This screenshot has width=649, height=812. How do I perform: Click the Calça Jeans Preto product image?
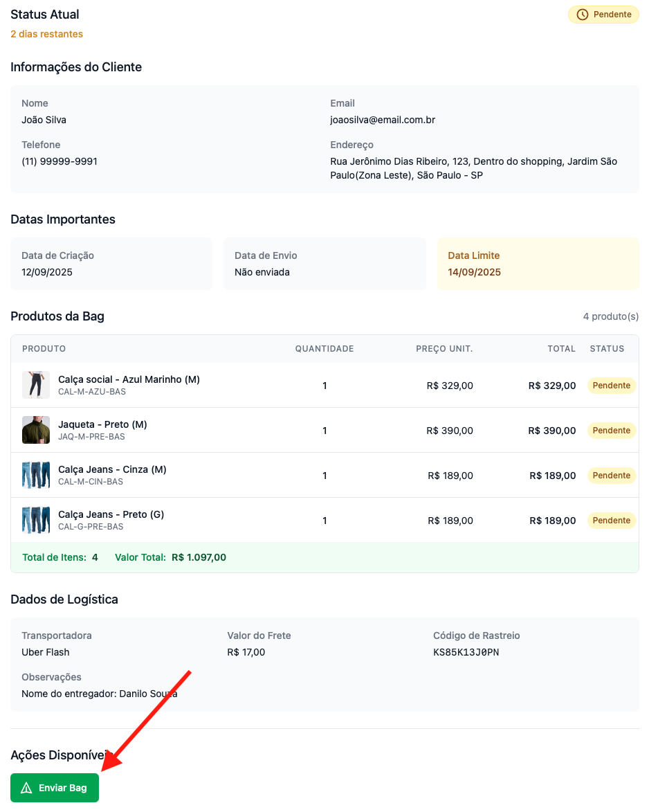[36, 520]
